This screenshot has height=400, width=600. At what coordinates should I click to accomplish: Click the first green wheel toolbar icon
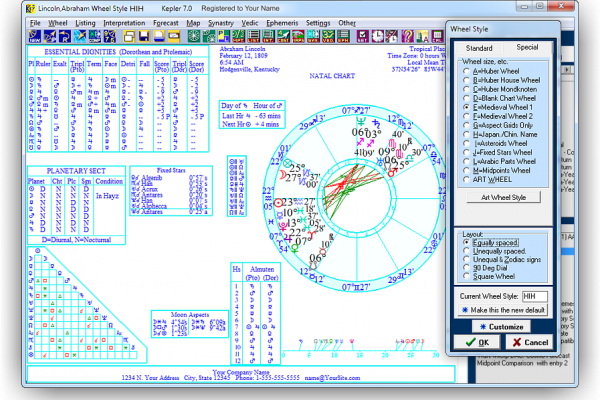click(196, 36)
